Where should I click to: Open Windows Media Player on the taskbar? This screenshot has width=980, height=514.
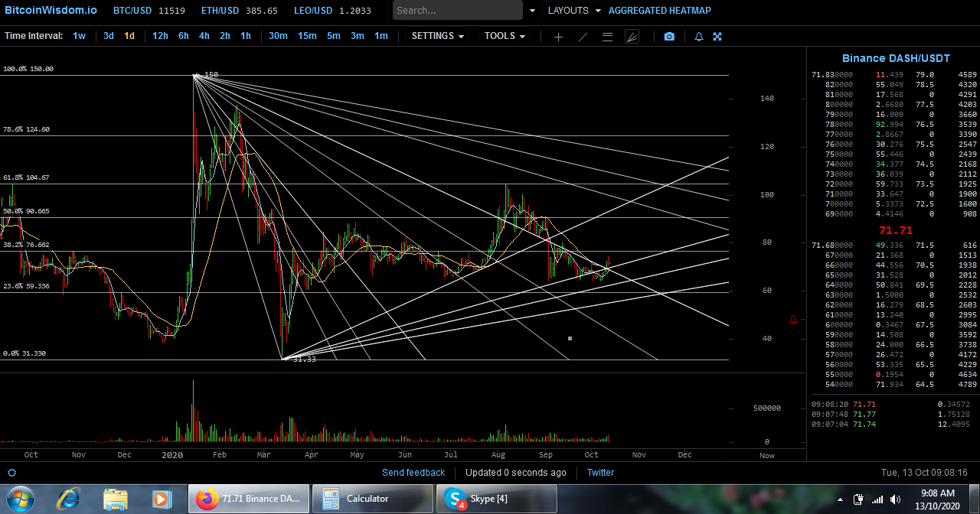coord(161,499)
